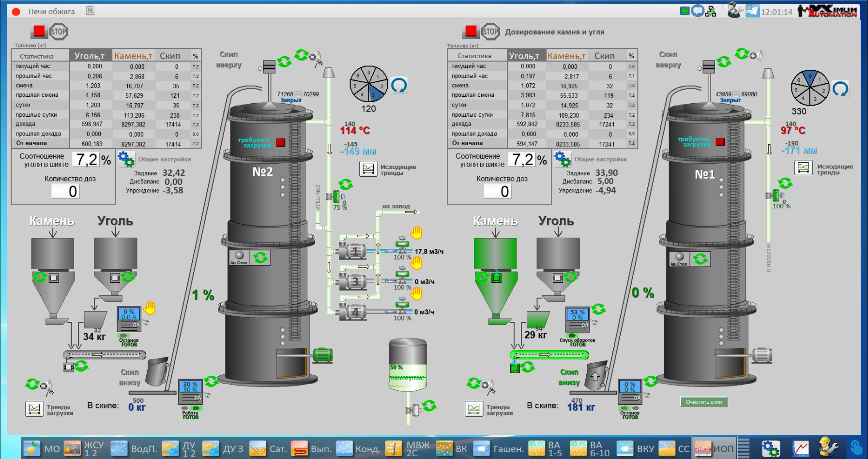Open outgoing trends for kiln №2
The height and width of the screenshot is (459, 868).
coord(368,169)
